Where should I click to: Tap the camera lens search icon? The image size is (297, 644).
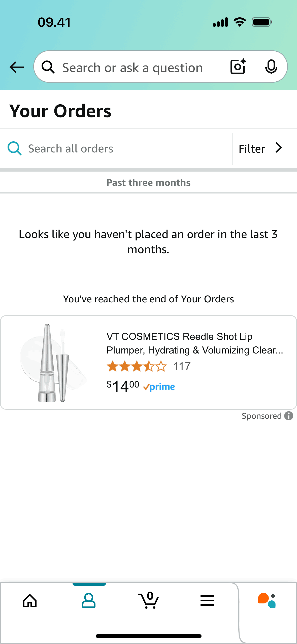[x=238, y=67]
